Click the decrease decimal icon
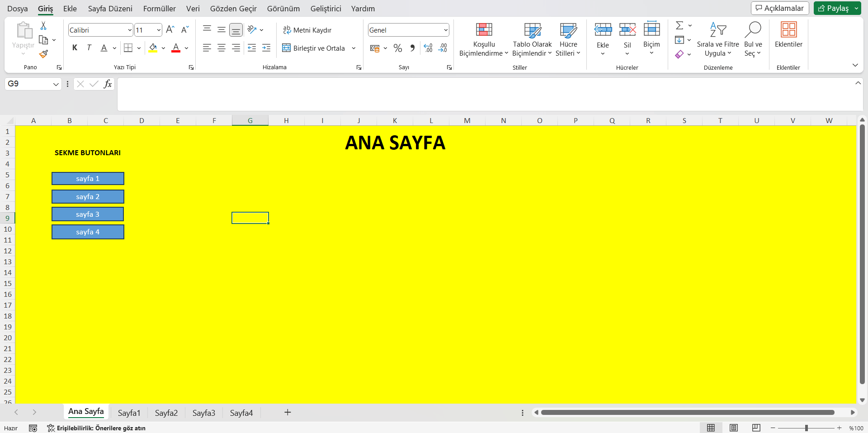The height and width of the screenshot is (433, 868). coord(443,48)
